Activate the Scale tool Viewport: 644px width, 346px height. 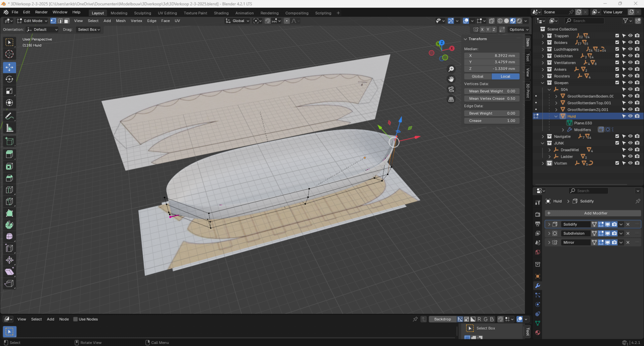(x=9, y=91)
